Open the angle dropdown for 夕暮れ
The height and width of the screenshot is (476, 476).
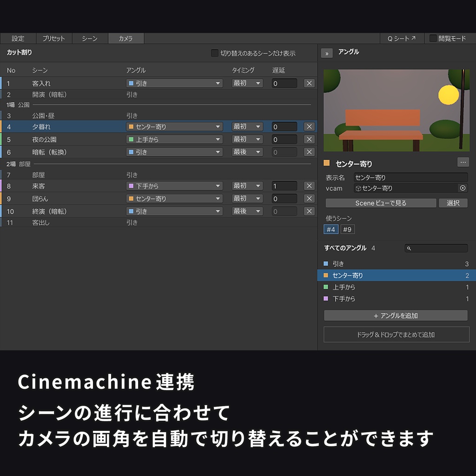pos(174,126)
